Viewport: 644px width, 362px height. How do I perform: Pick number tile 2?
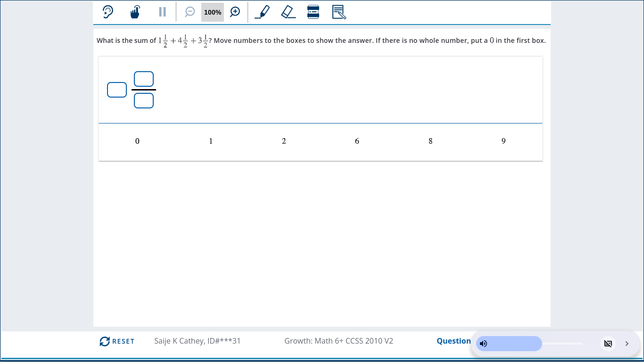[284, 141]
